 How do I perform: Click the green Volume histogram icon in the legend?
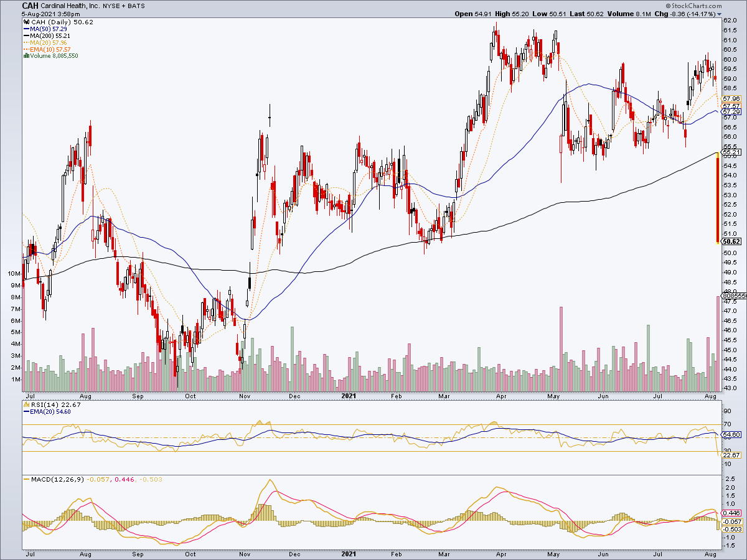coord(26,55)
